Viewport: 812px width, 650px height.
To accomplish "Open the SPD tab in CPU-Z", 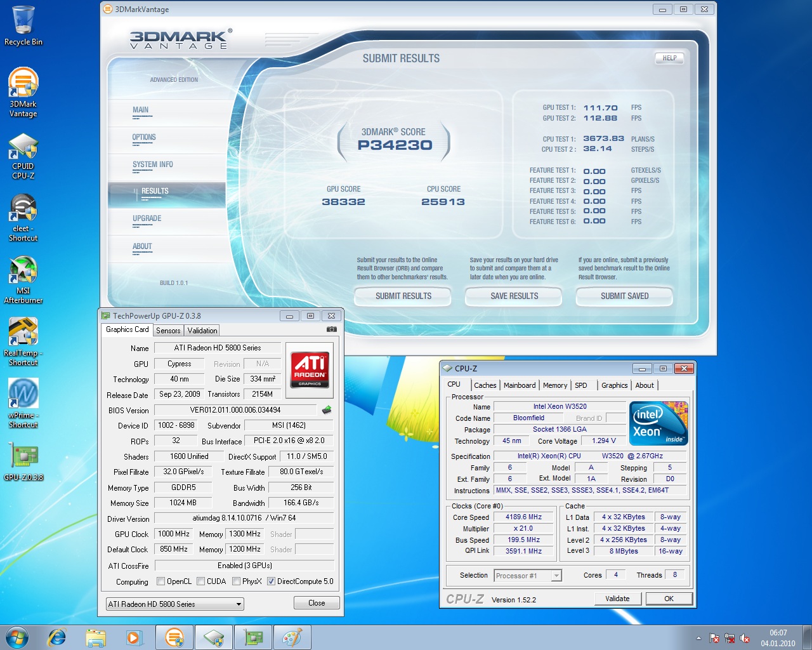I will pyautogui.click(x=581, y=385).
